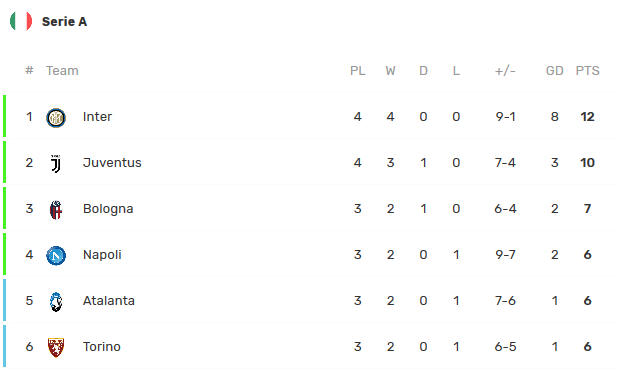Click the Bologna club crest
The height and width of the screenshot is (372, 618).
pos(56,210)
